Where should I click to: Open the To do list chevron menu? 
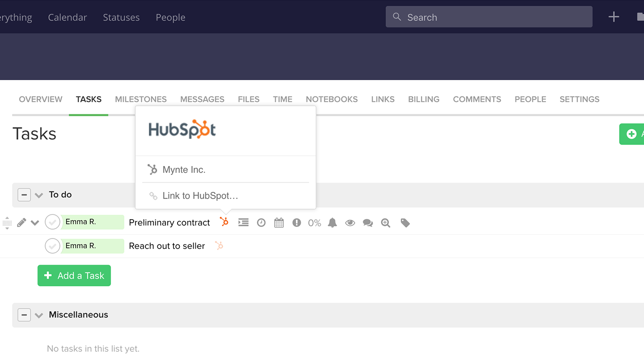[x=39, y=195]
